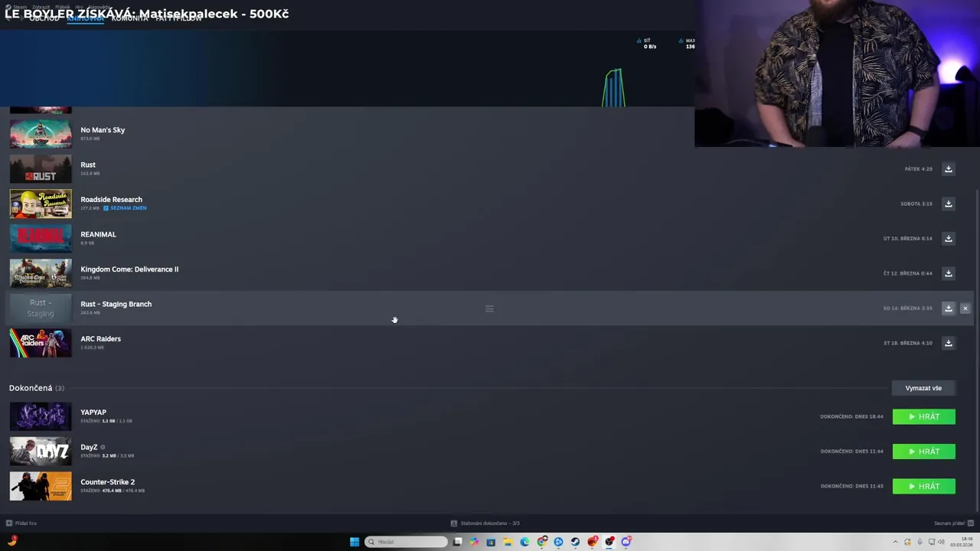Open the No Man's Sky thumbnail
Image resolution: width=980 pixels, height=551 pixels.
(x=41, y=134)
